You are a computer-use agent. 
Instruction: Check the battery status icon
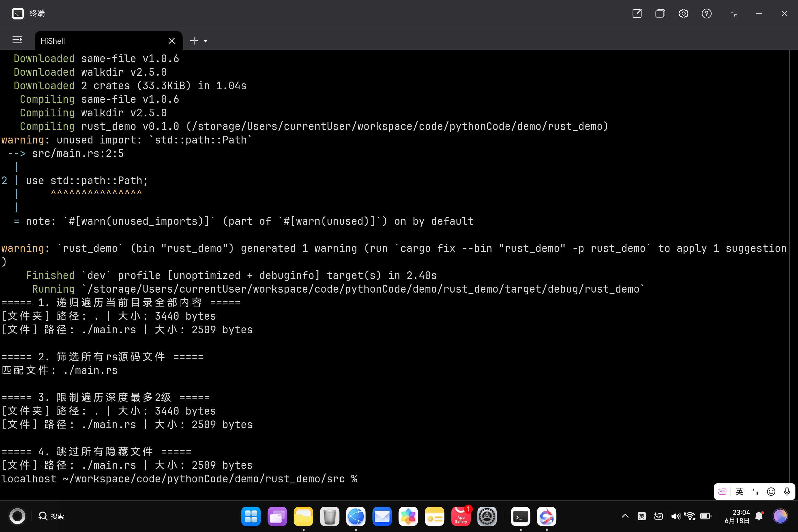pos(706,516)
